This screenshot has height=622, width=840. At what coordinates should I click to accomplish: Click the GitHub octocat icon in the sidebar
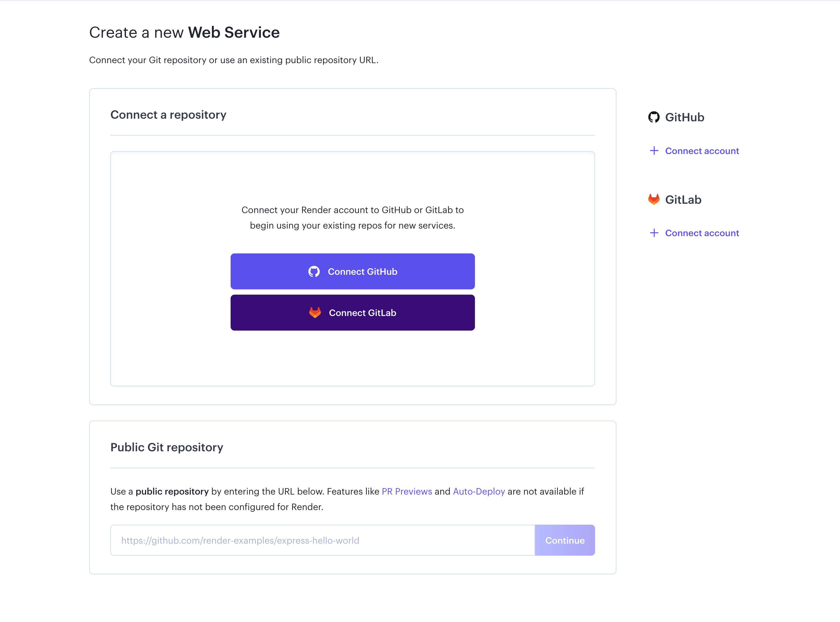pos(654,117)
